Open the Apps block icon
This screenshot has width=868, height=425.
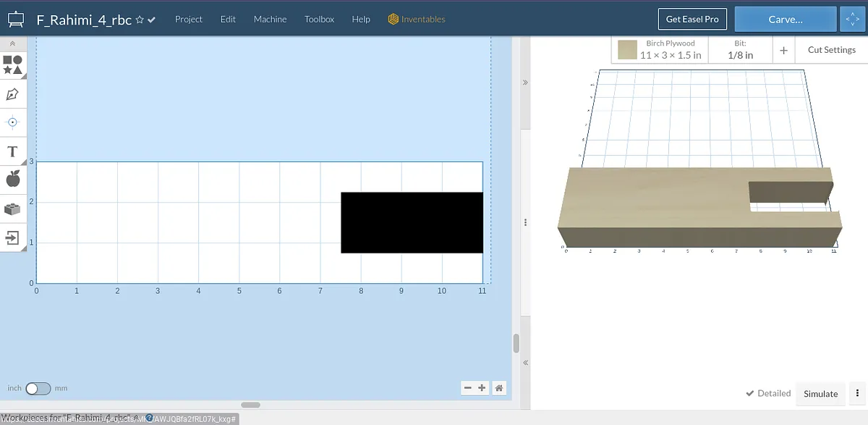click(x=12, y=209)
